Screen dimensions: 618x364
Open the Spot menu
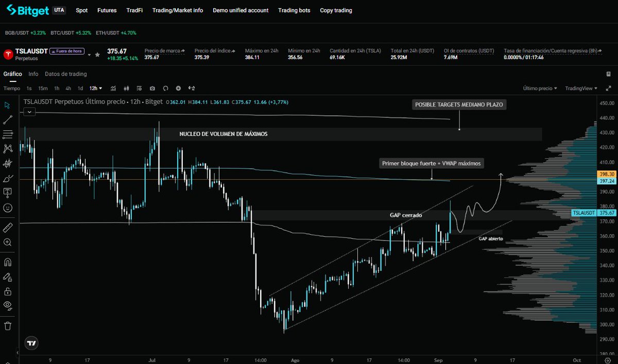[81, 10]
